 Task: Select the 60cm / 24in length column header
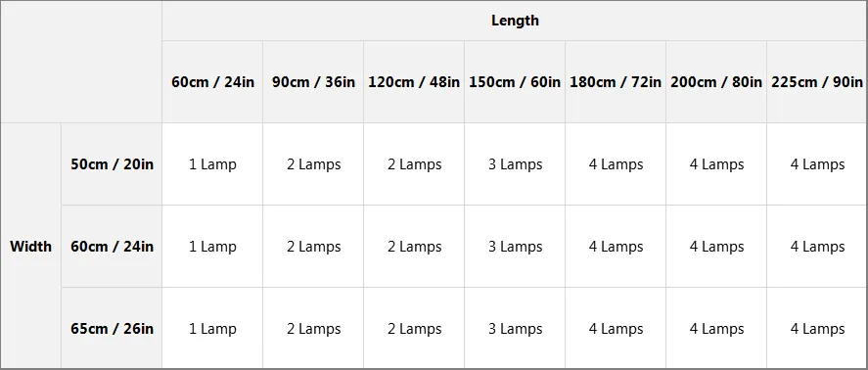[x=212, y=82]
